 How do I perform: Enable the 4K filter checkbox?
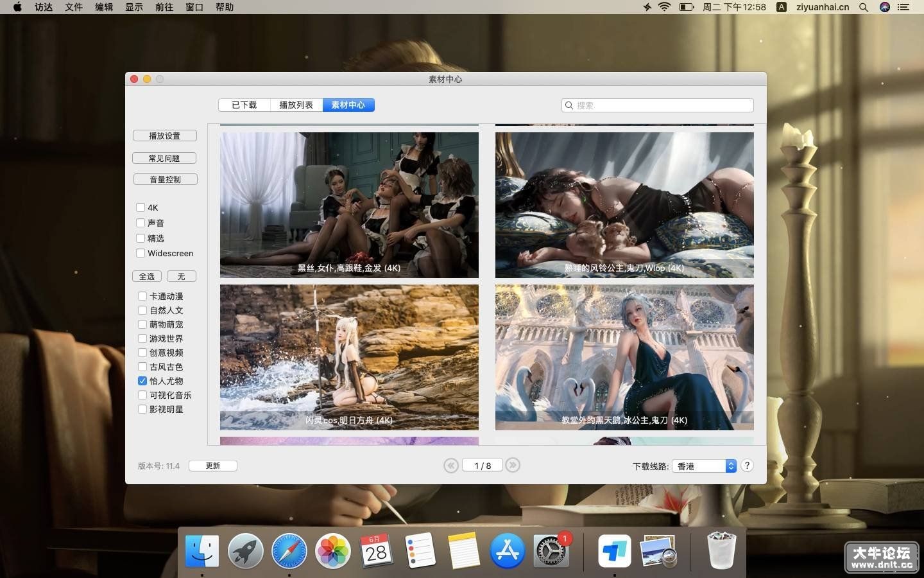(x=141, y=207)
